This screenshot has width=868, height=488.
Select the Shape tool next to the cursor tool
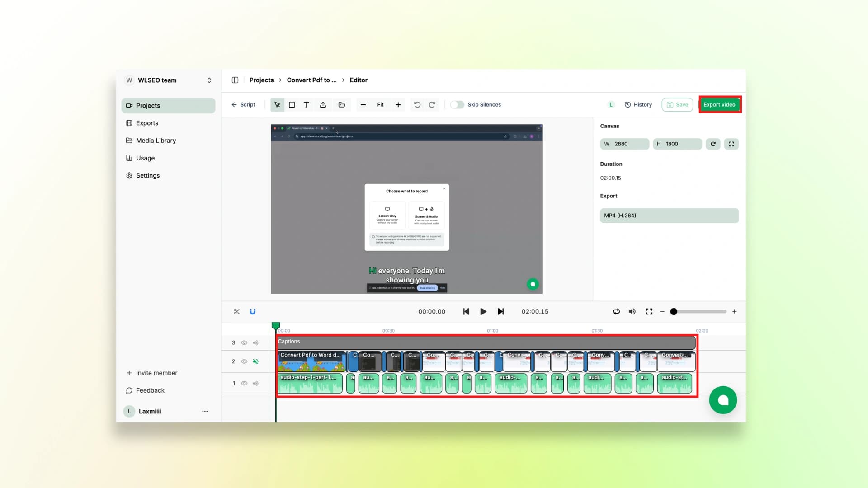point(292,104)
